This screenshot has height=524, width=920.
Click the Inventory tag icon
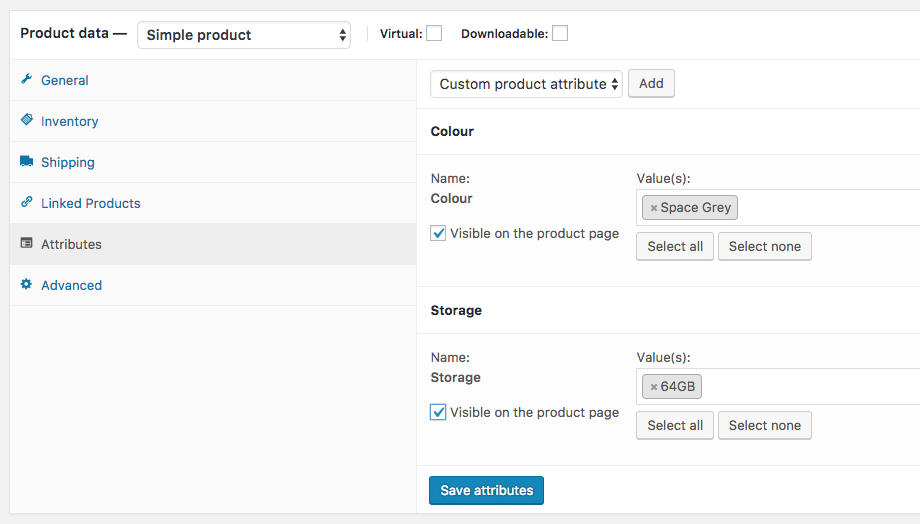27,121
